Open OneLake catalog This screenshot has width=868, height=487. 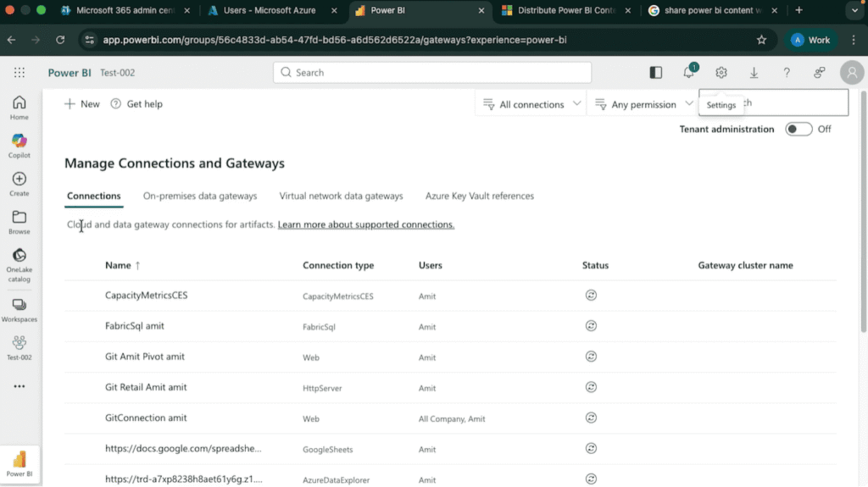tap(19, 265)
